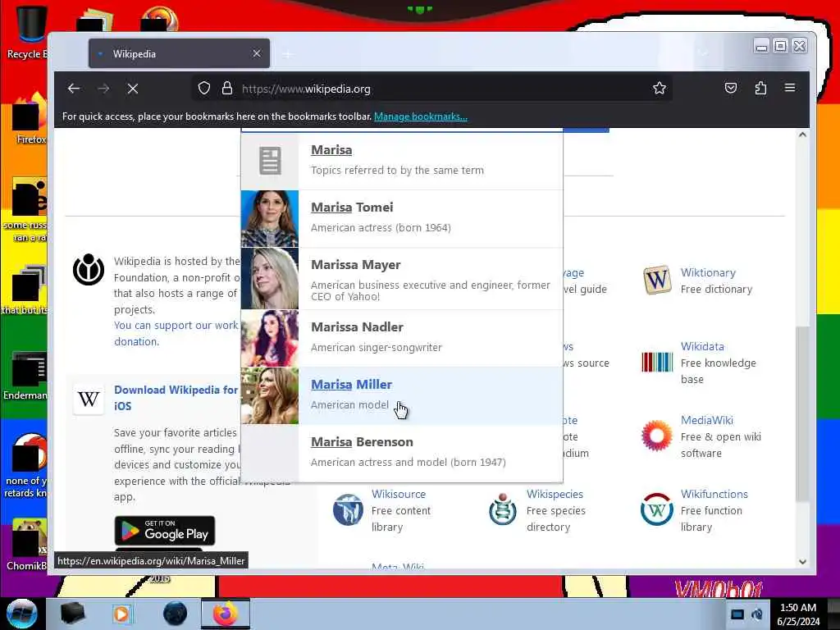Click the Get it on Google Play badge
The height and width of the screenshot is (630, 840).
[x=164, y=531]
